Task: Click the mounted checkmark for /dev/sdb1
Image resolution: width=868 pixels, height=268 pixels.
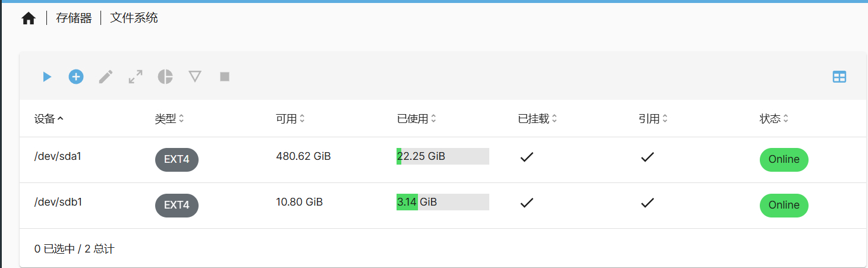Action: pyautogui.click(x=527, y=203)
